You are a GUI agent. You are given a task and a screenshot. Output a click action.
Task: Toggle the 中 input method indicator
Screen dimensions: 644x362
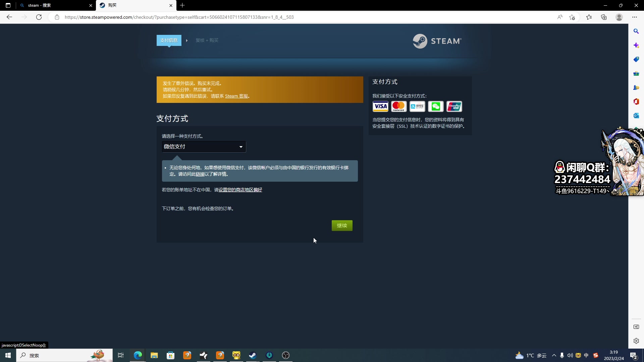pos(586,355)
